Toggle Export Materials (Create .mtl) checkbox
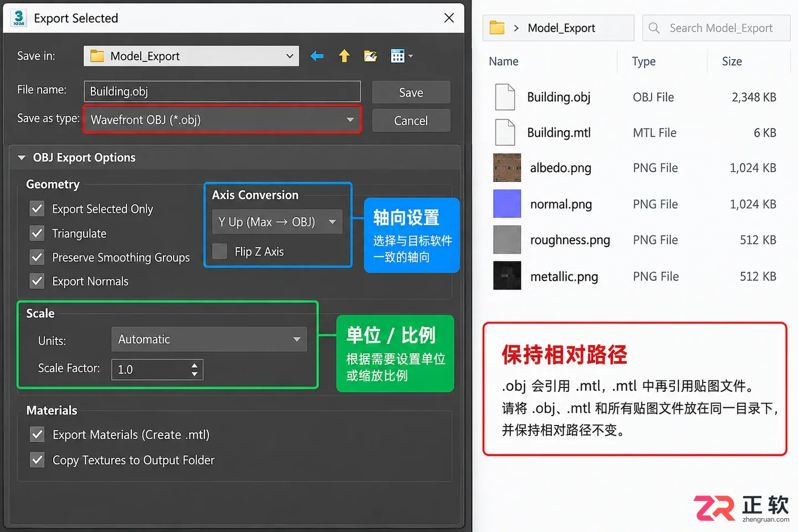Screen dimensions: 798x532 (x=37, y=434)
